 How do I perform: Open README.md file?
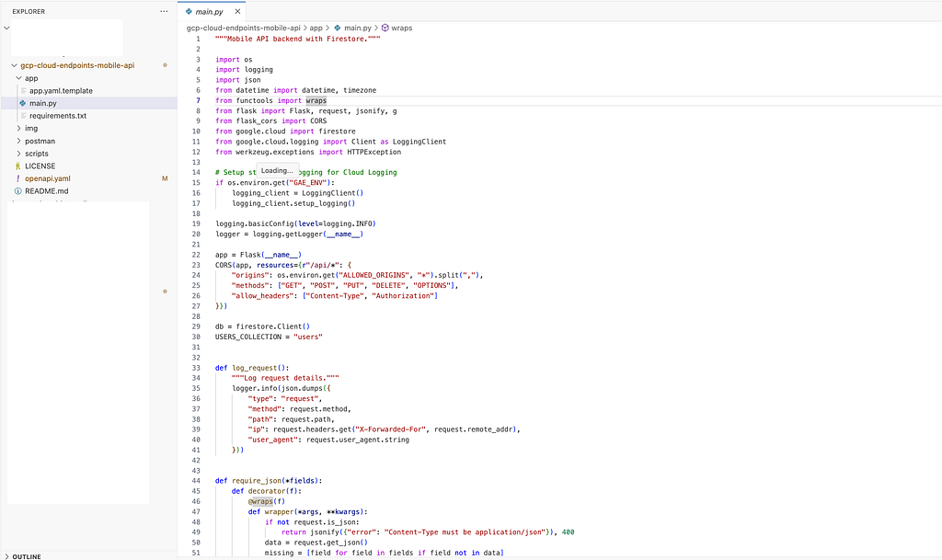tap(46, 191)
